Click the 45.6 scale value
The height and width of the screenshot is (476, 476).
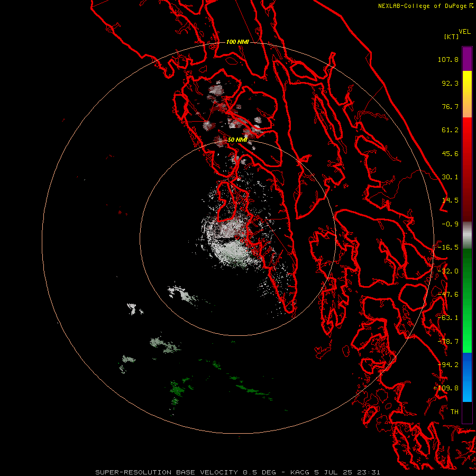click(450, 153)
